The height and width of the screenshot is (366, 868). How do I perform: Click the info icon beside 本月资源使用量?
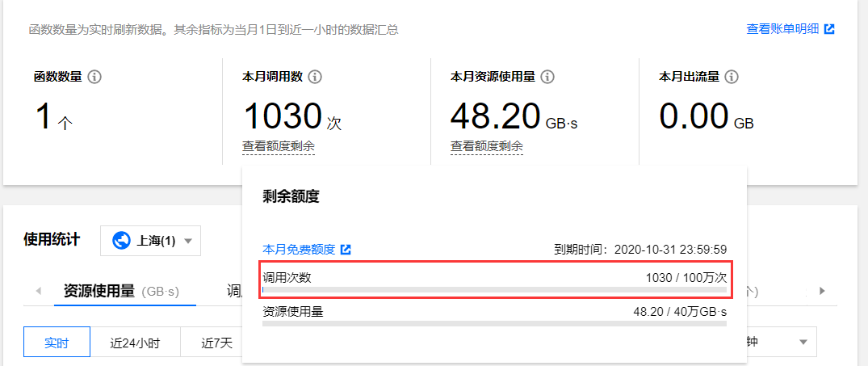547,77
